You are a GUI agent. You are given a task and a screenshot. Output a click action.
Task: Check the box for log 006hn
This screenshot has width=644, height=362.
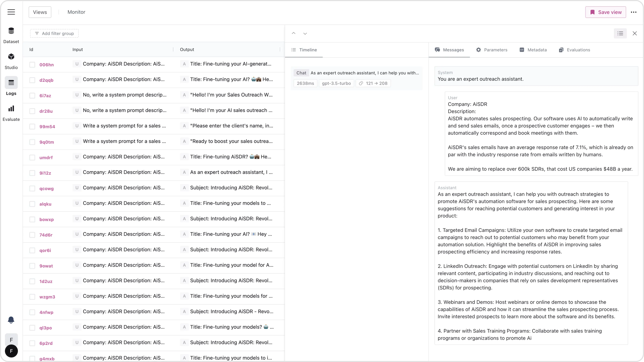(x=32, y=65)
